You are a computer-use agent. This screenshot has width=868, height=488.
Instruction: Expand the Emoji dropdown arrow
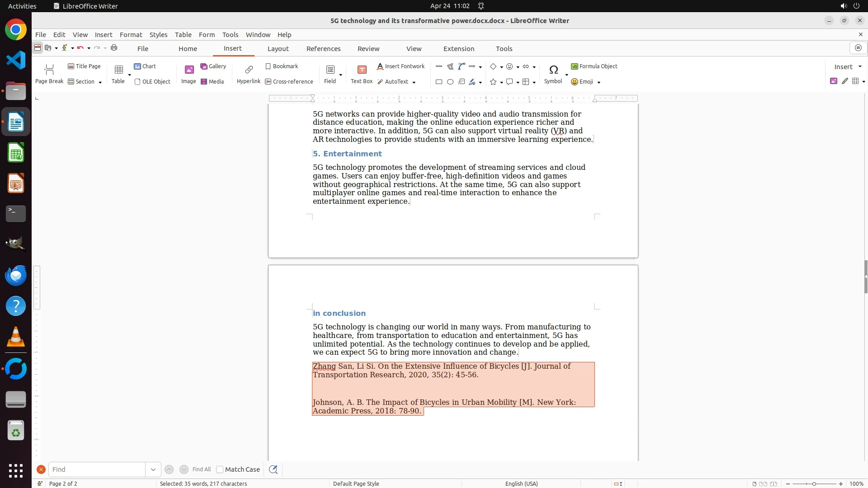[599, 82]
